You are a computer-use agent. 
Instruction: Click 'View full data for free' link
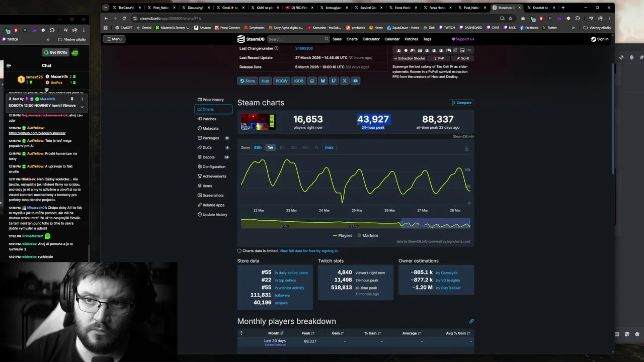point(309,251)
